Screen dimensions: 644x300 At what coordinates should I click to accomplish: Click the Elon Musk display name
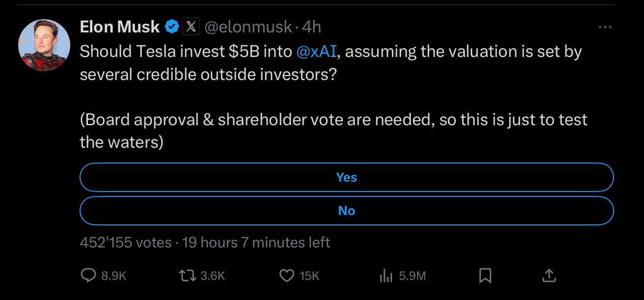119,27
